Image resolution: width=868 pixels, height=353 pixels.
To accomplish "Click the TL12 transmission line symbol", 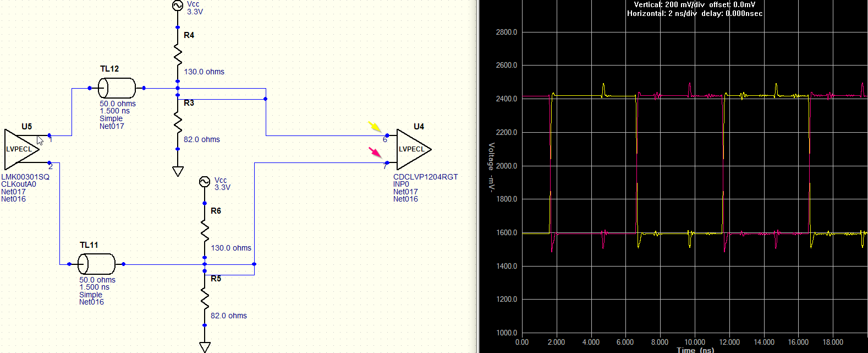I will [117, 88].
